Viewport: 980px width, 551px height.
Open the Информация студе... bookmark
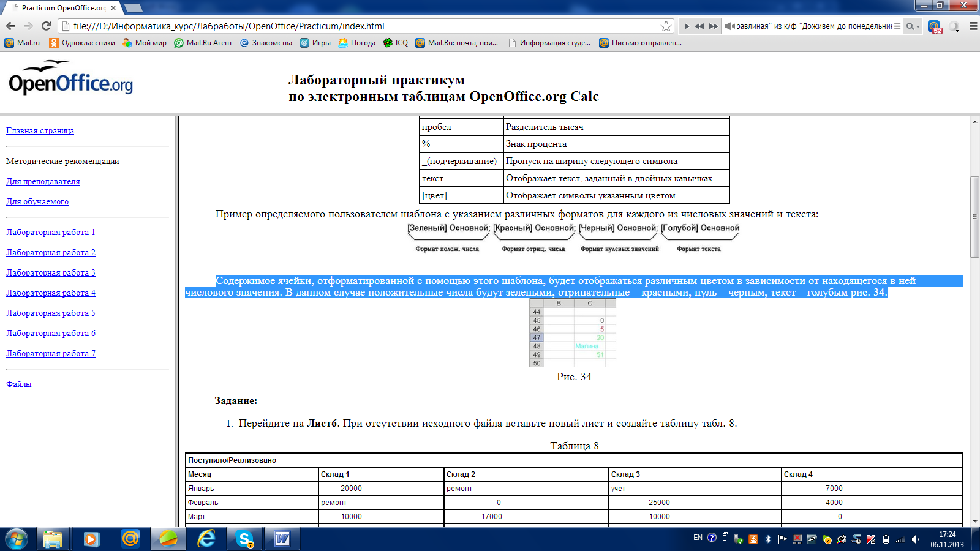(549, 43)
